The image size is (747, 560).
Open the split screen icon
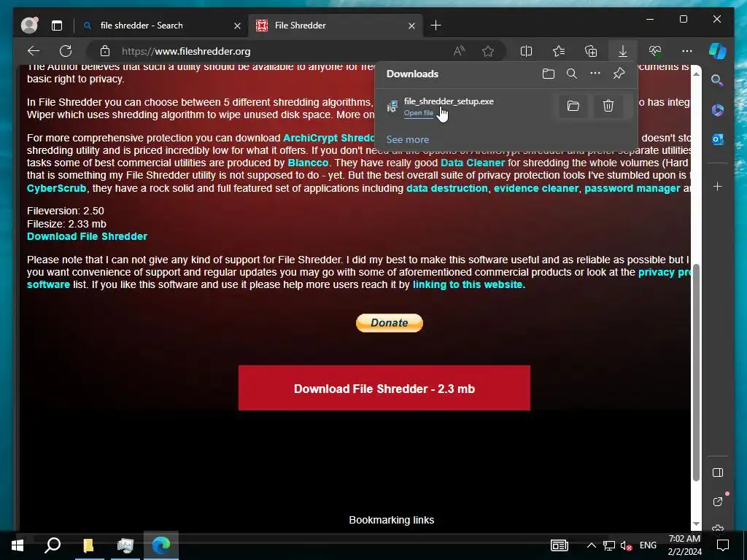[x=527, y=51]
